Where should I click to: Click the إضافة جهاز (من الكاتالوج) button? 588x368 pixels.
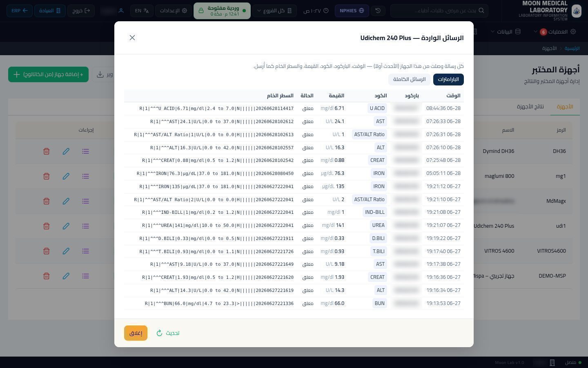click(48, 74)
